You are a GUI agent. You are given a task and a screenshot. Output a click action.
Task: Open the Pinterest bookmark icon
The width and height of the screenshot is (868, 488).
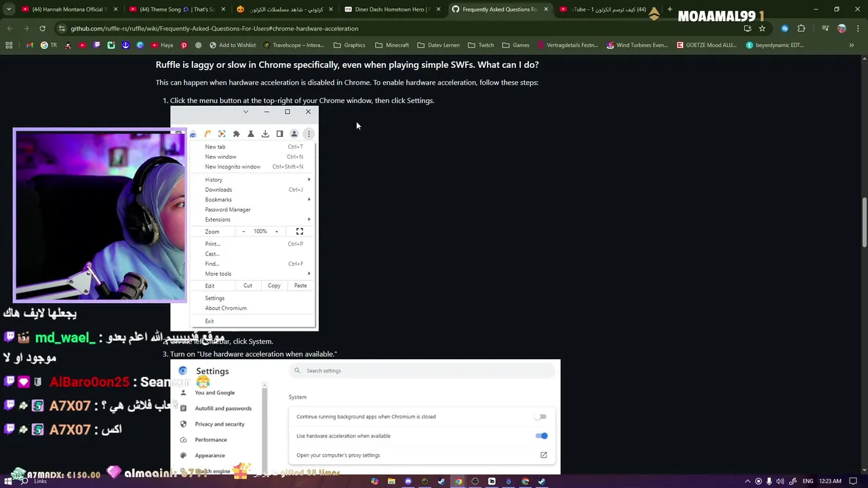[184, 45]
